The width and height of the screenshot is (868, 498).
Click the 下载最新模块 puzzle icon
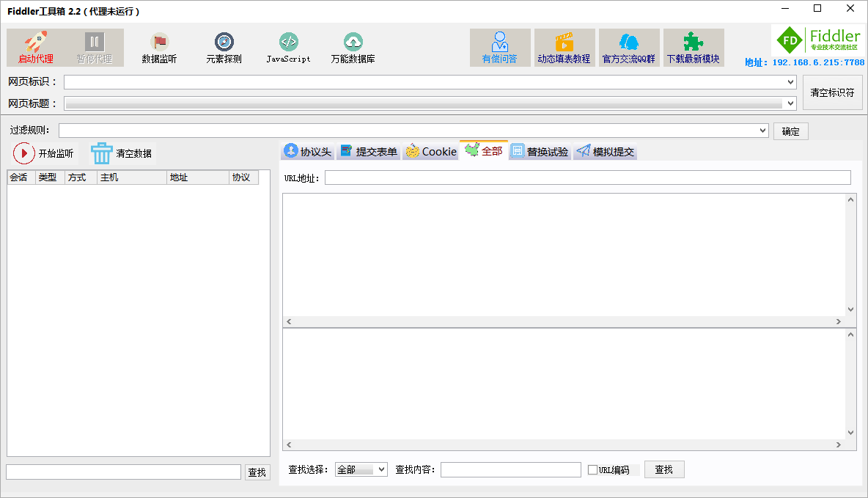pyautogui.click(x=694, y=47)
